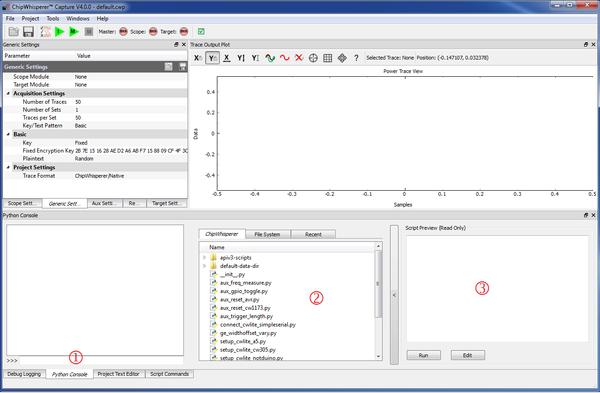Collapse the Basic settings group
600x393 pixels.
(8, 134)
